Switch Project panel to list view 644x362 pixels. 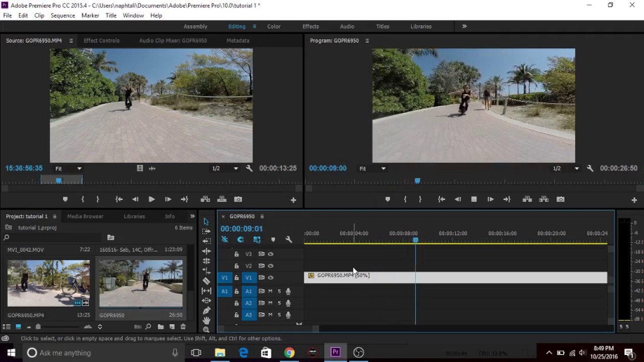pyautogui.click(x=7, y=327)
